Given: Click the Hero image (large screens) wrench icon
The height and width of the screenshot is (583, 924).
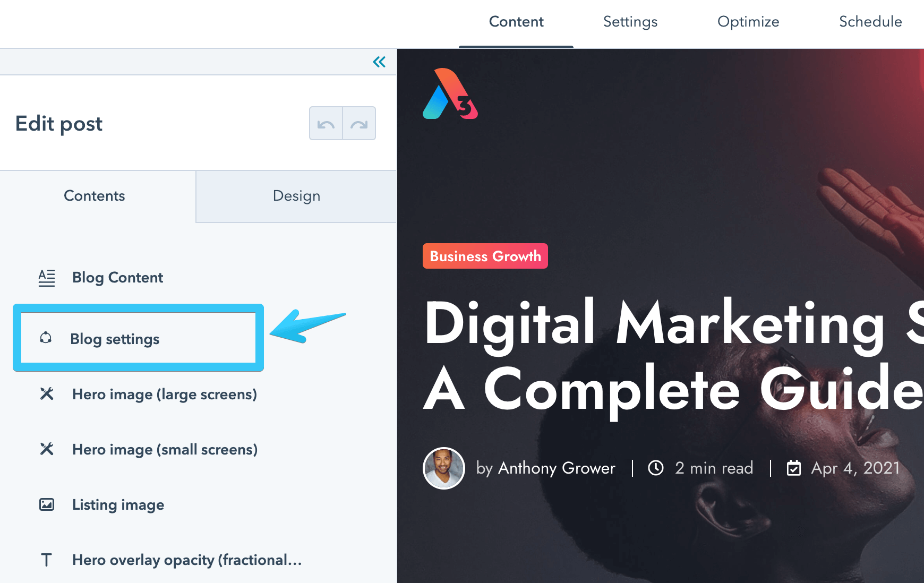Looking at the screenshot, I should (x=47, y=394).
